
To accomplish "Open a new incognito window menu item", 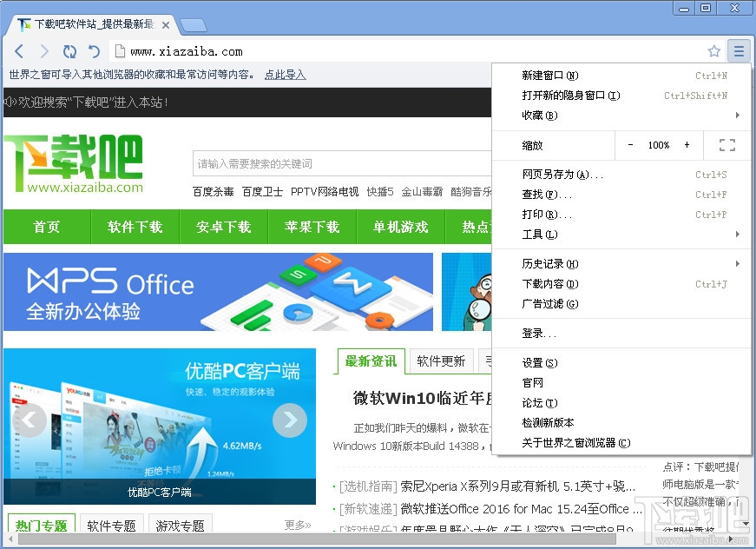I will point(621,96).
